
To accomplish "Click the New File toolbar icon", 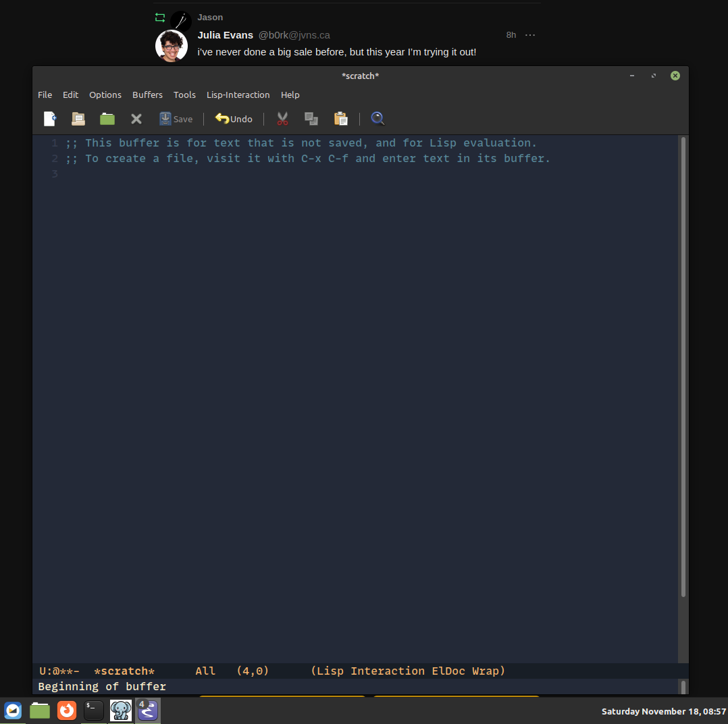I will (50, 119).
